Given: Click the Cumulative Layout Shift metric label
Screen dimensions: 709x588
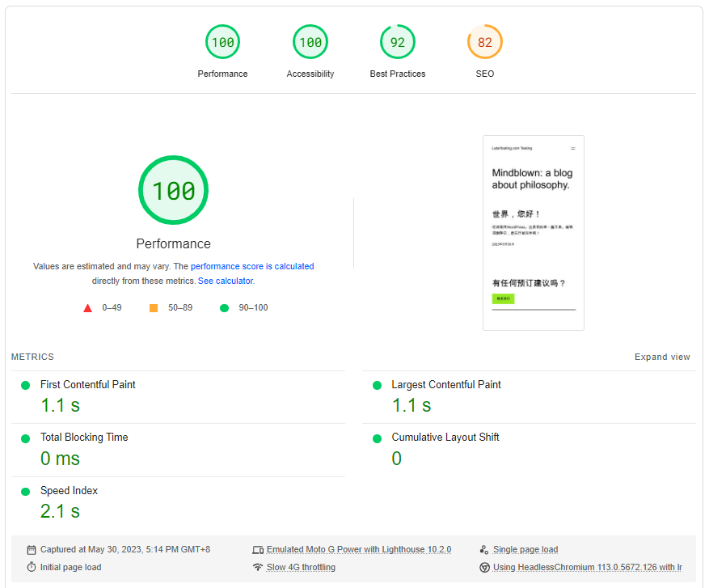Looking at the screenshot, I should [x=445, y=438].
